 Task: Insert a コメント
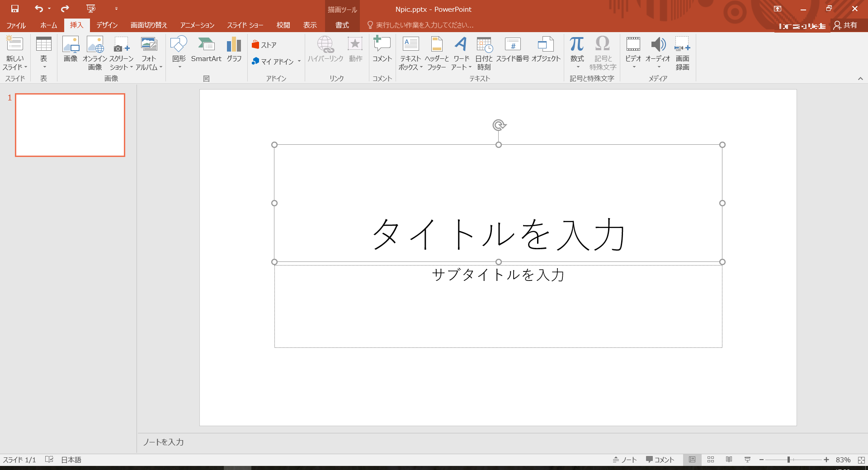[x=382, y=50]
